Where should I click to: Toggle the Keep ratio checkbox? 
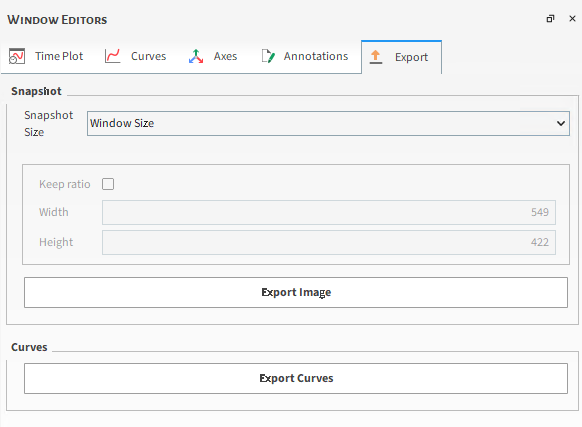click(108, 184)
